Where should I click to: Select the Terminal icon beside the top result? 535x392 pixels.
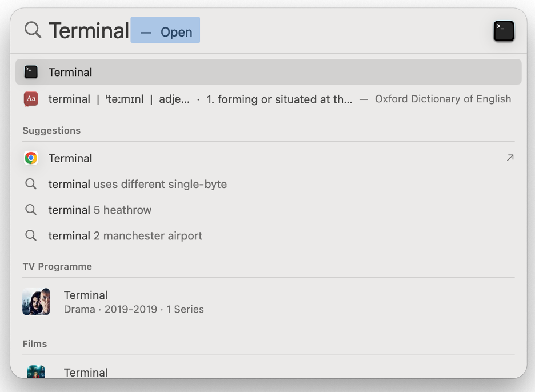click(x=30, y=72)
